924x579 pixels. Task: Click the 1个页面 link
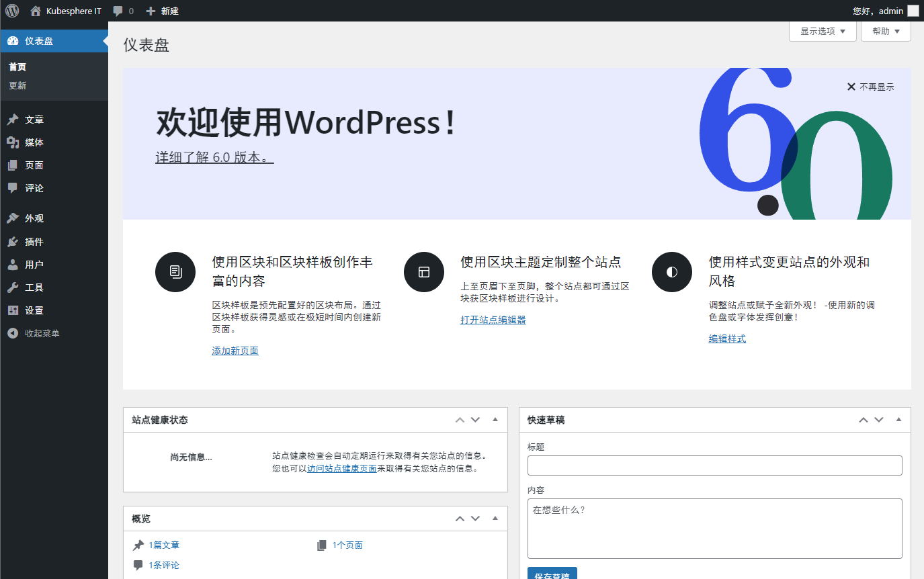[347, 545]
